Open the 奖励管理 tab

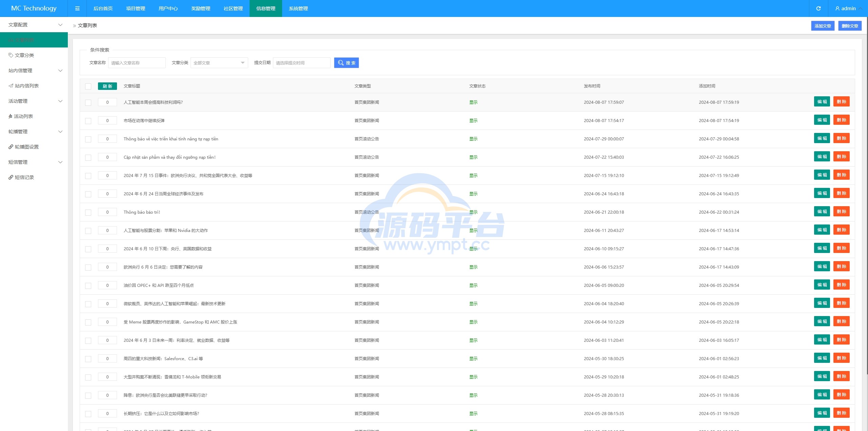tap(201, 8)
